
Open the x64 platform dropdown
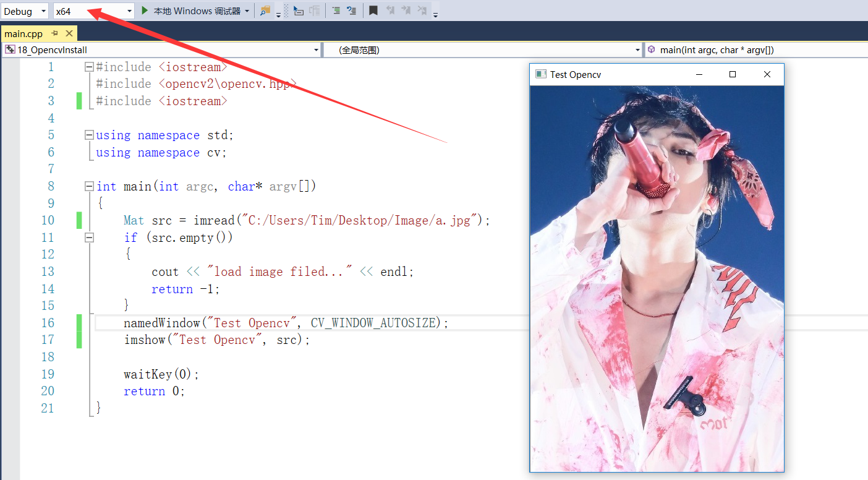click(129, 11)
